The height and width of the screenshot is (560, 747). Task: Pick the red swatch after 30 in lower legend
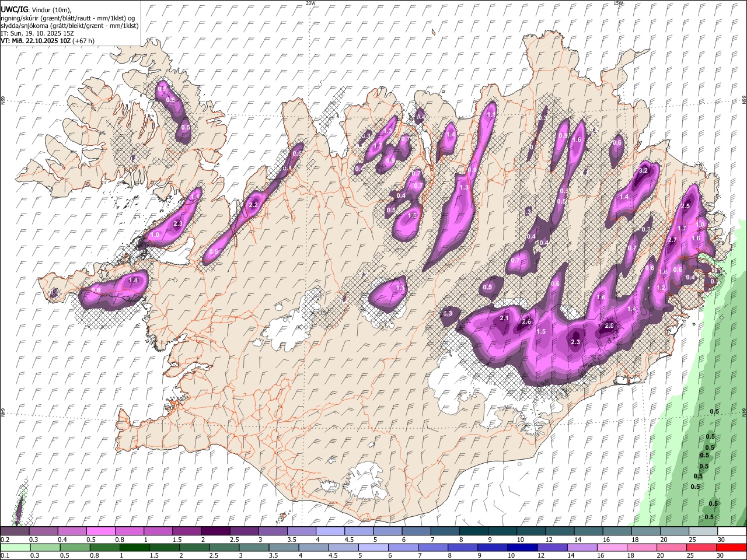pos(732,547)
